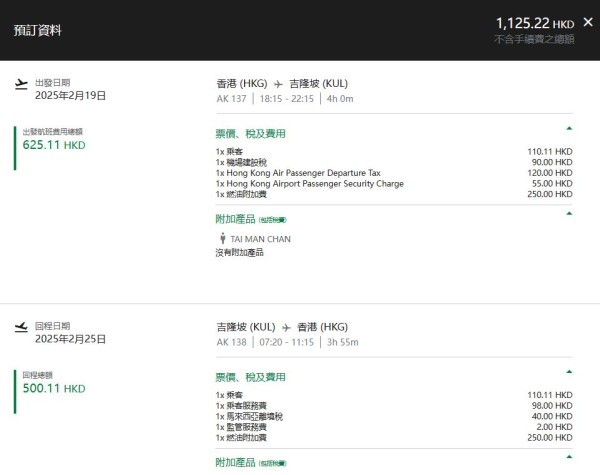Click the return flight 附加產品 heading
The width and height of the screenshot is (600, 475).
tap(236, 462)
